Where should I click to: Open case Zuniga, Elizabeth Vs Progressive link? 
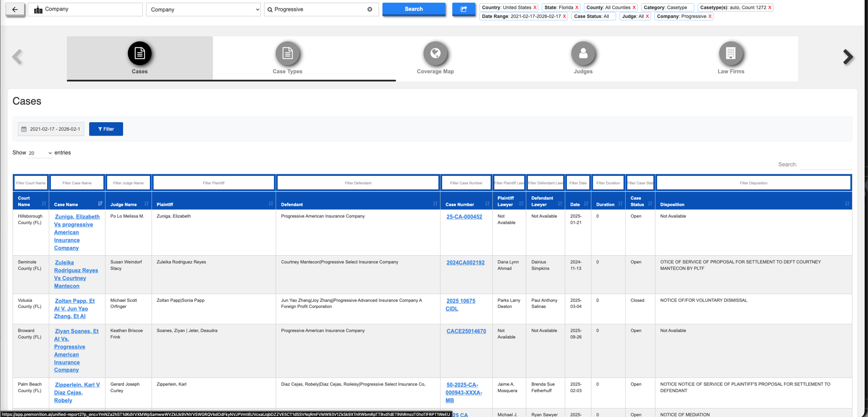point(76,232)
